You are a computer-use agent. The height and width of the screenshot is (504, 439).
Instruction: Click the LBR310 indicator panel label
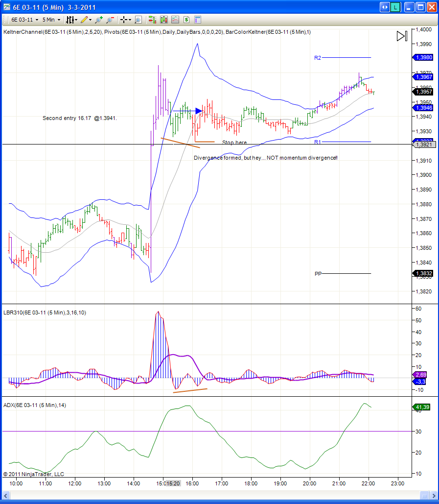point(45,312)
